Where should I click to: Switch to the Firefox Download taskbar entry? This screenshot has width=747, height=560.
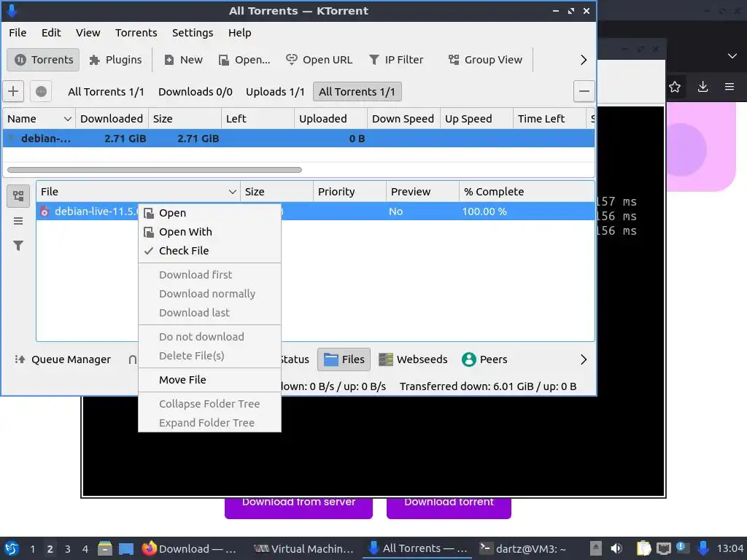tap(190, 548)
